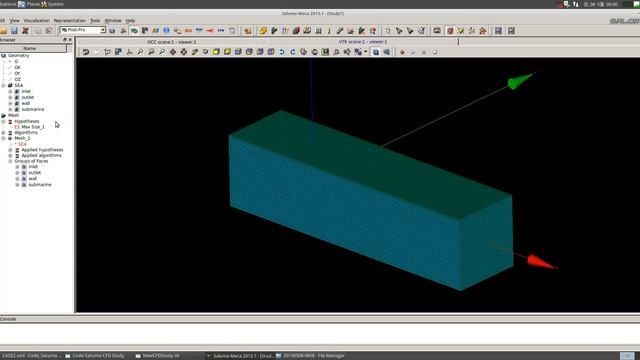Select the second yellow cube view icon
Image resolution: width=640 pixels, height=360 pixels.
[x=227, y=52]
